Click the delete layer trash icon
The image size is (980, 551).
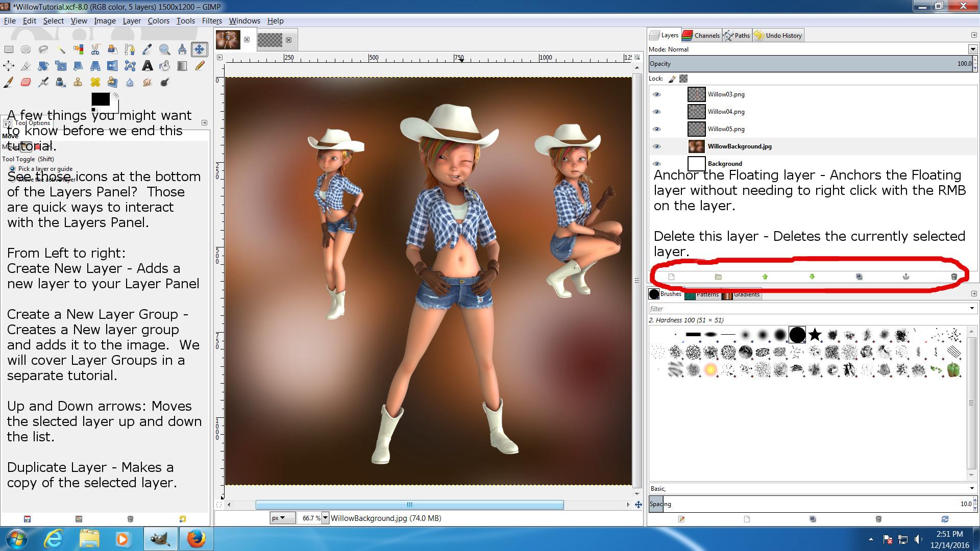pos(953,277)
